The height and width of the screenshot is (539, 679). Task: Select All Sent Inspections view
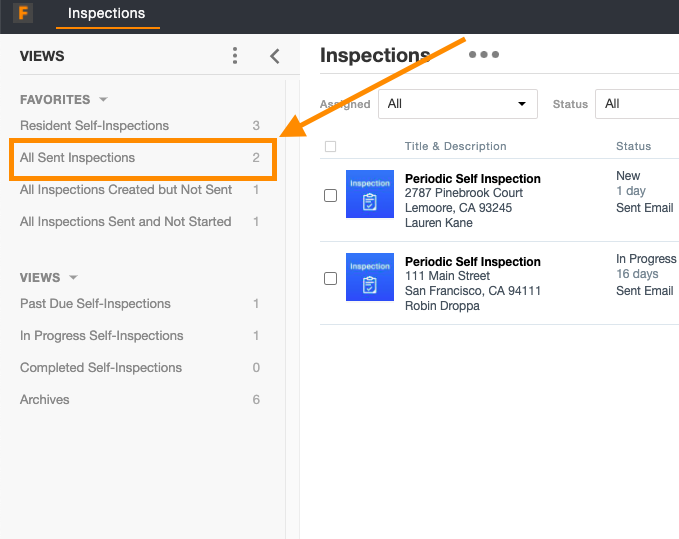(x=77, y=158)
